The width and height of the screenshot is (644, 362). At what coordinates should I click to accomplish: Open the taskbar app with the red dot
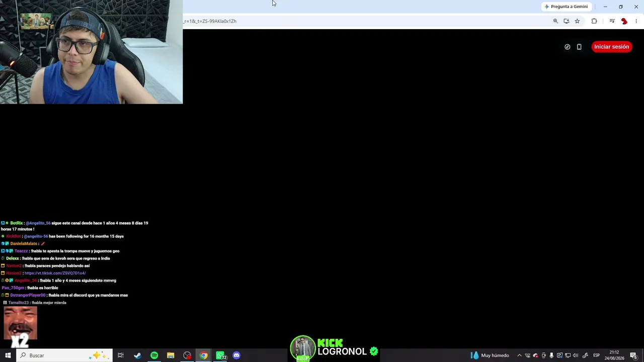[187, 355]
